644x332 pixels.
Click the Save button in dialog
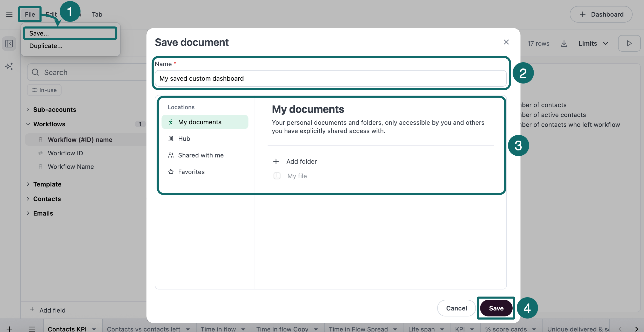(x=496, y=308)
